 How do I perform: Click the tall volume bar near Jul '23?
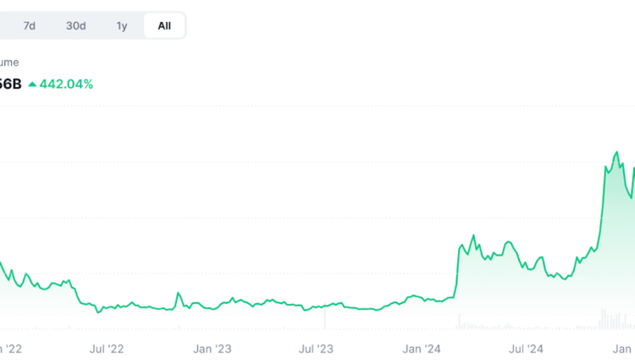click(324, 318)
